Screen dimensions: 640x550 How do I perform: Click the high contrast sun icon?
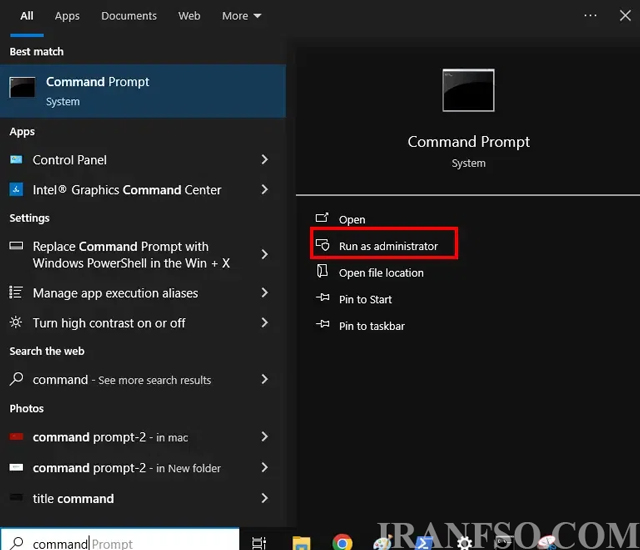16,322
